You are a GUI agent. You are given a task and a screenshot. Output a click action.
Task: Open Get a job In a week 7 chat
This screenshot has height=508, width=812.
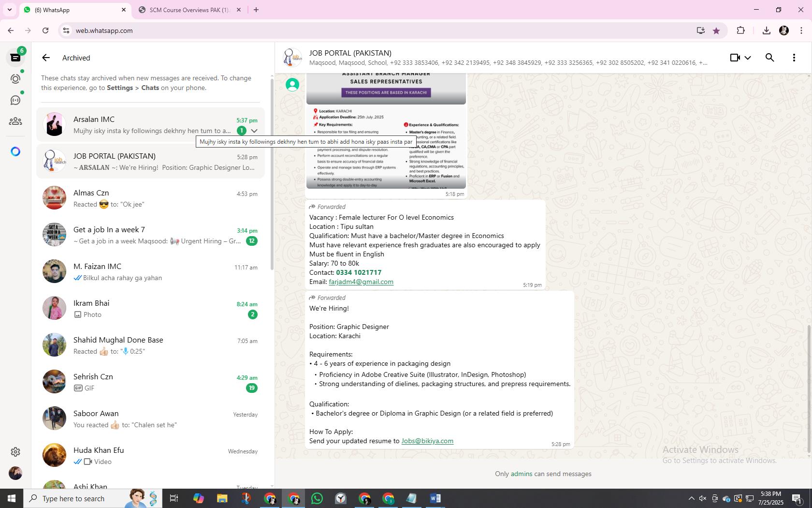click(x=150, y=235)
